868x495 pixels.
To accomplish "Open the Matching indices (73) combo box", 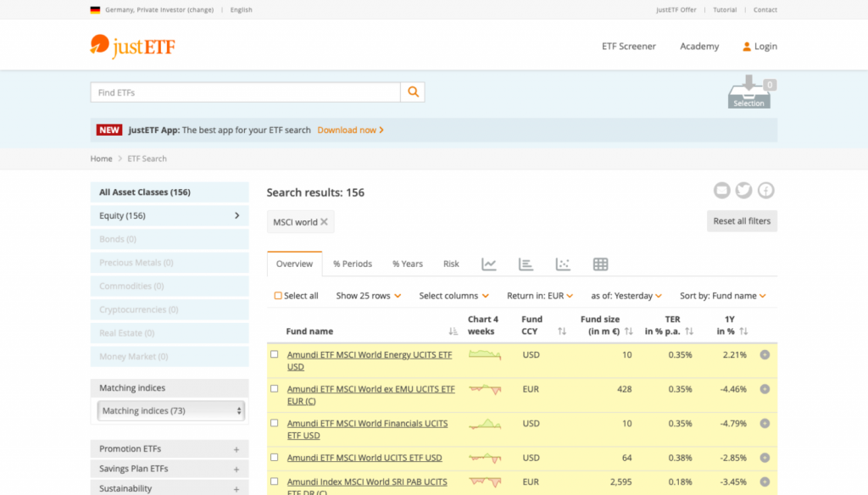I will [171, 411].
